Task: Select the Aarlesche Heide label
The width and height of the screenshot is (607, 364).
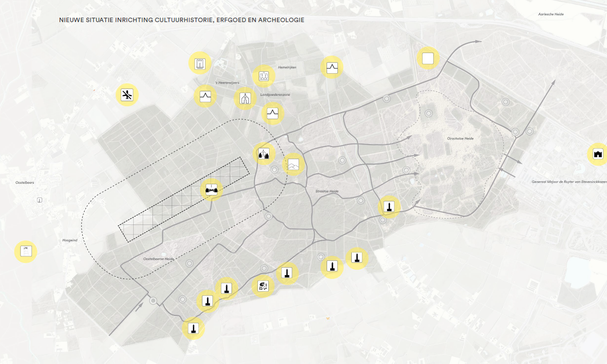Action: click(551, 14)
